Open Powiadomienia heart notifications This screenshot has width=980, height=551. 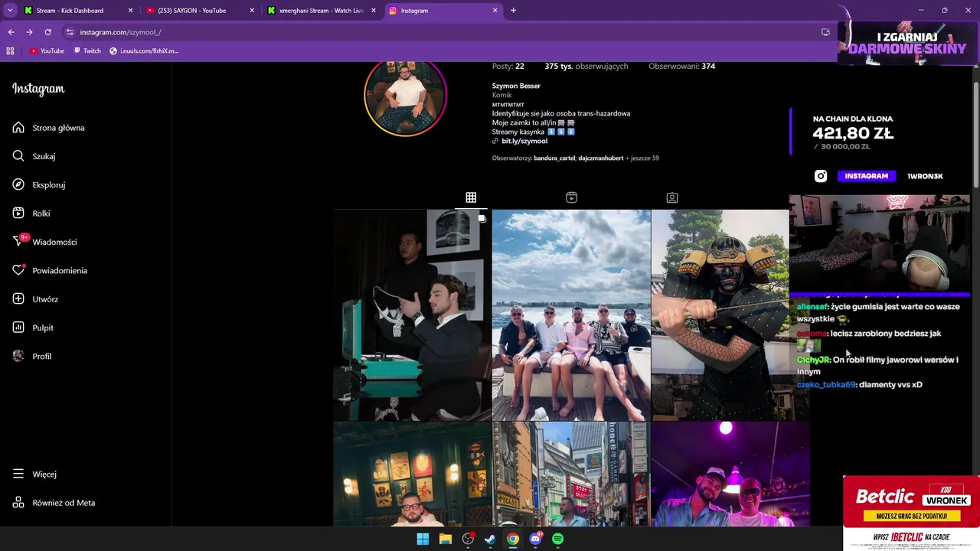click(49, 270)
